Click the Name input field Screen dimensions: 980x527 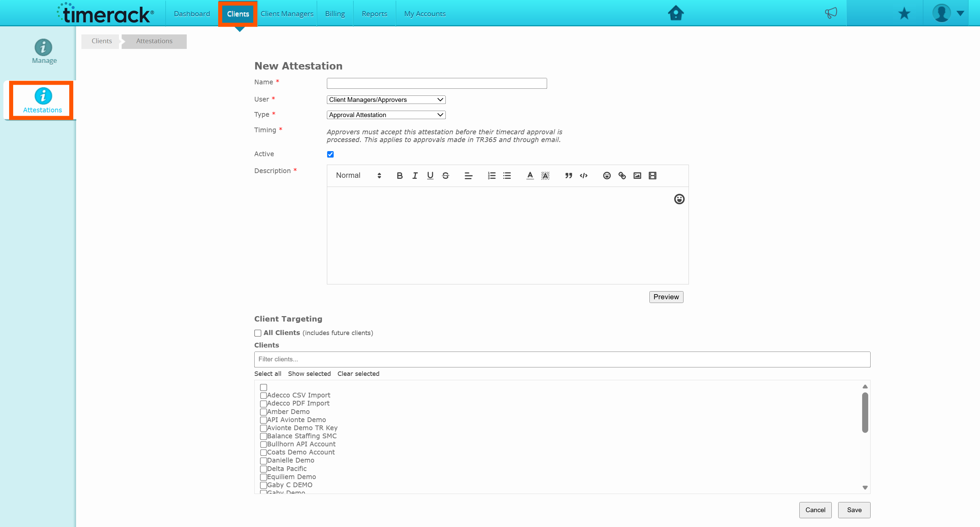point(437,83)
